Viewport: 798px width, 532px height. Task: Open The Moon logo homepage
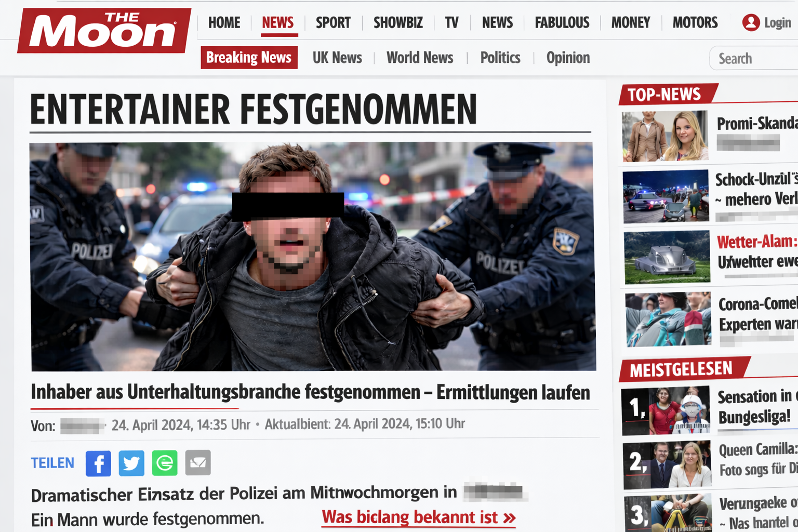tap(104, 31)
